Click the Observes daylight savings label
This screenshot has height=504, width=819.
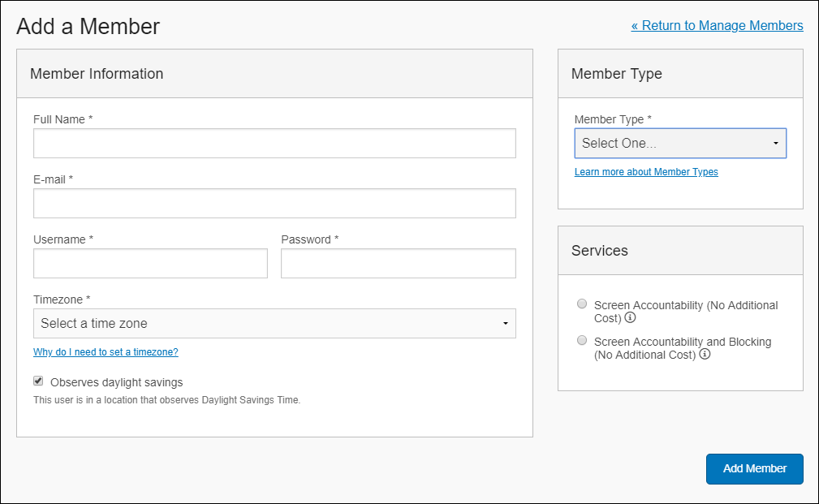coord(116,382)
